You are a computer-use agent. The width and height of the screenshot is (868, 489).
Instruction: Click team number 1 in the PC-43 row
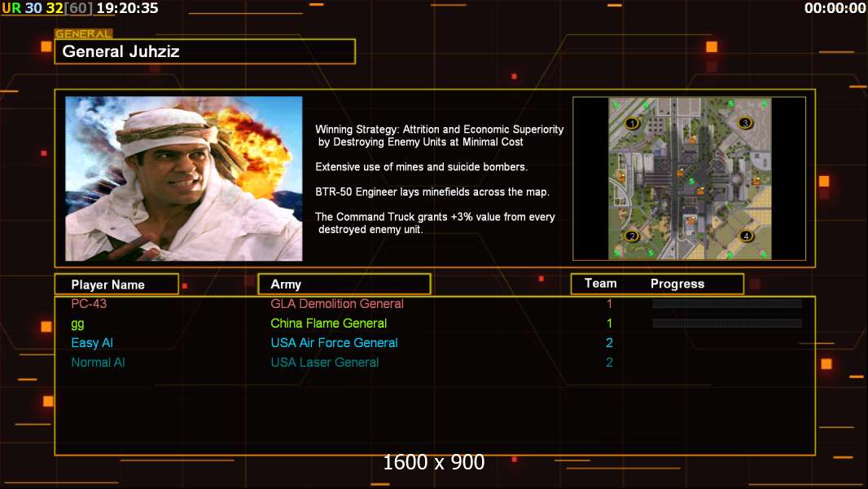click(x=610, y=303)
